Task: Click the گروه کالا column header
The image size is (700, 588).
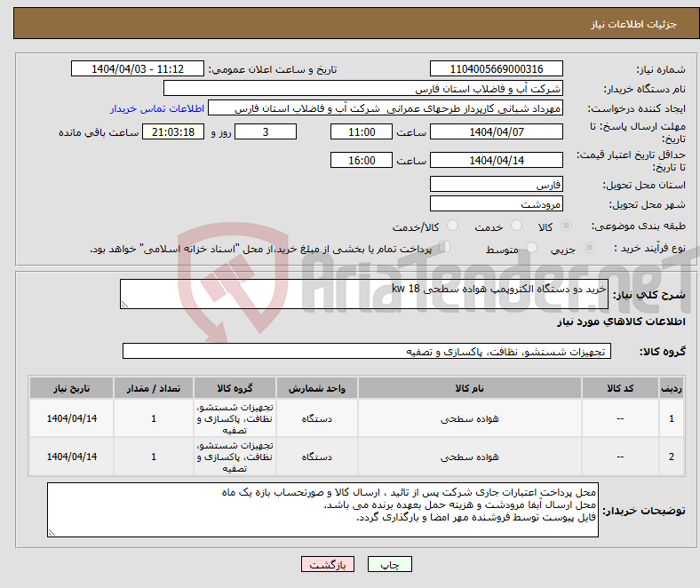Action: point(235,388)
